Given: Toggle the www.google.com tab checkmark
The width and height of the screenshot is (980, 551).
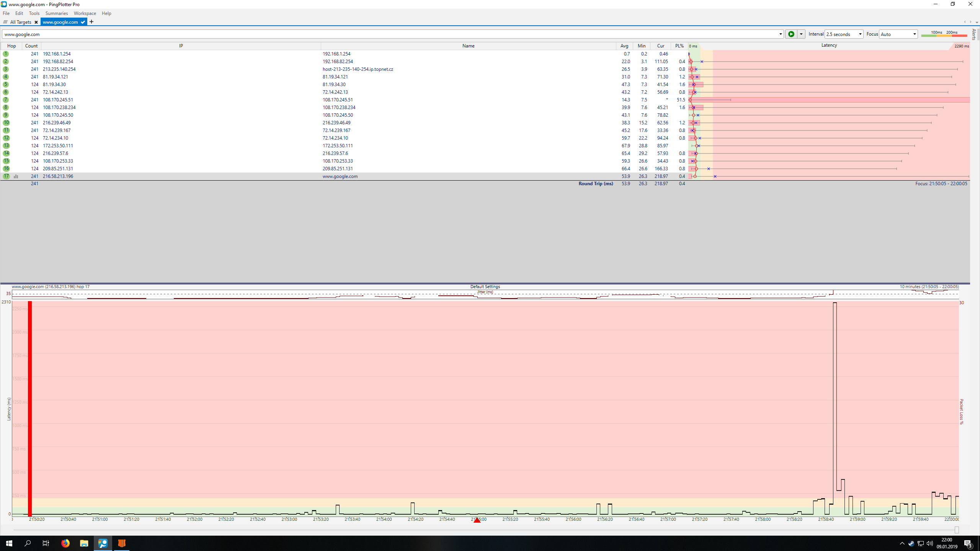Looking at the screenshot, I should click(x=83, y=22).
